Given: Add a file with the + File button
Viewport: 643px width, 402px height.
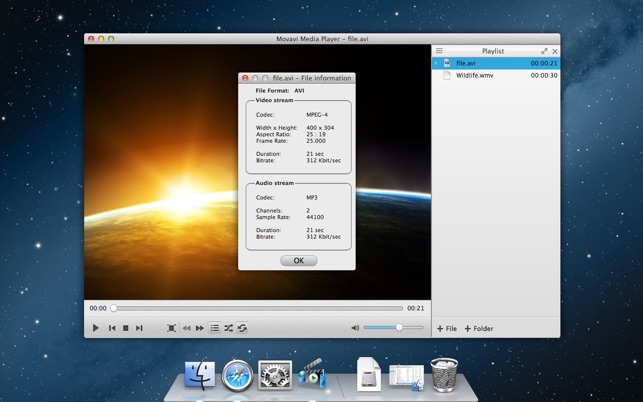Looking at the screenshot, I should click(x=447, y=329).
